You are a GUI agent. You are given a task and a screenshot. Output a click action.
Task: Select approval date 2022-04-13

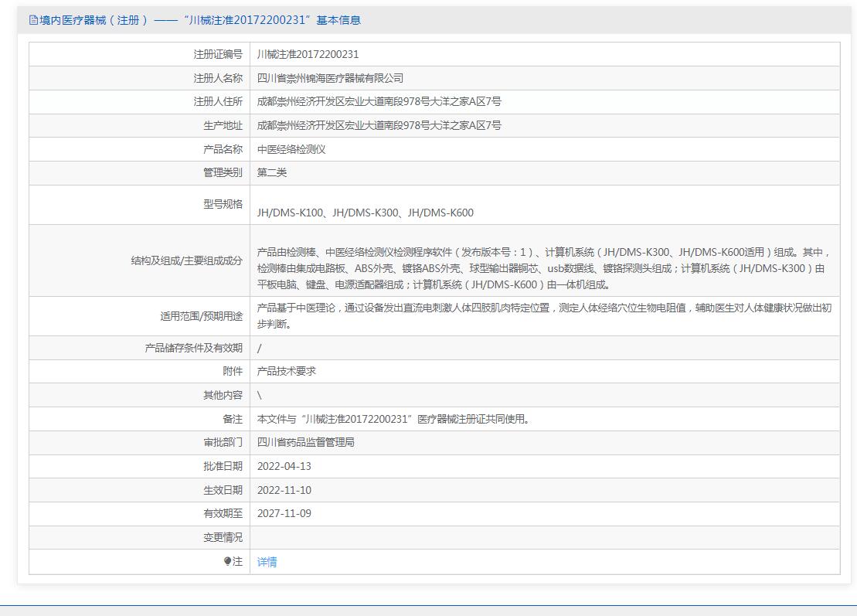pyautogui.click(x=284, y=466)
